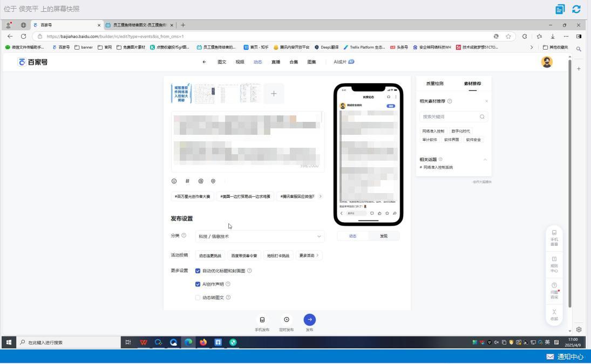This screenshot has width=591, height=364.
Task: Search materials with the magnifier icon
Action: coord(482,116)
